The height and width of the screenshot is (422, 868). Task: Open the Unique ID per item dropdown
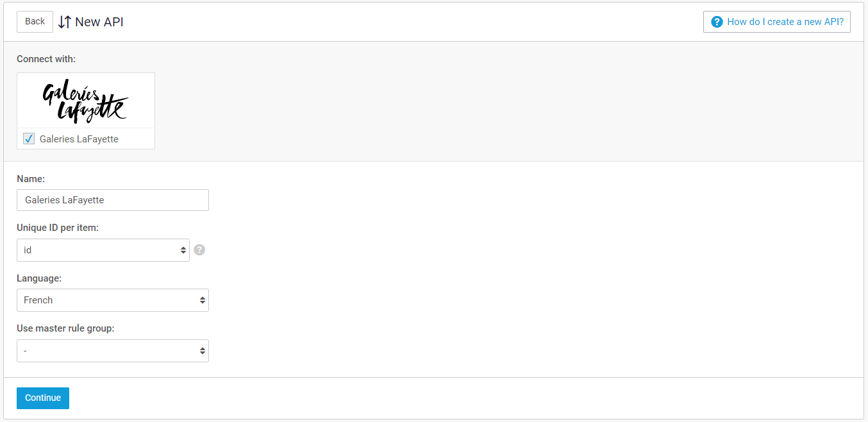click(103, 250)
